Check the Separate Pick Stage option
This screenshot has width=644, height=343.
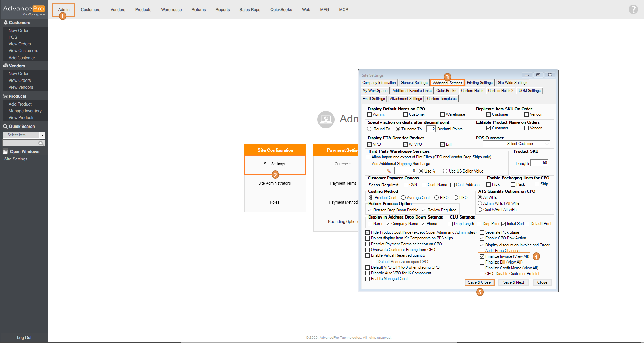coord(482,233)
